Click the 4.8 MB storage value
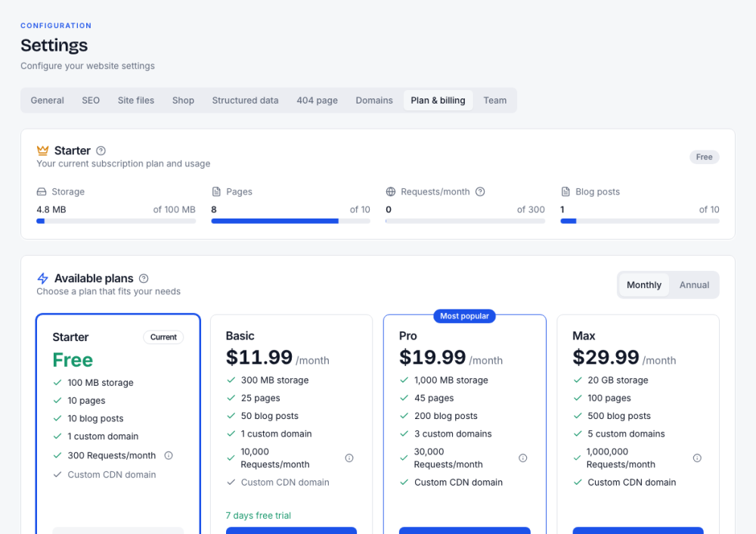756x534 pixels. [x=51, y=210]
